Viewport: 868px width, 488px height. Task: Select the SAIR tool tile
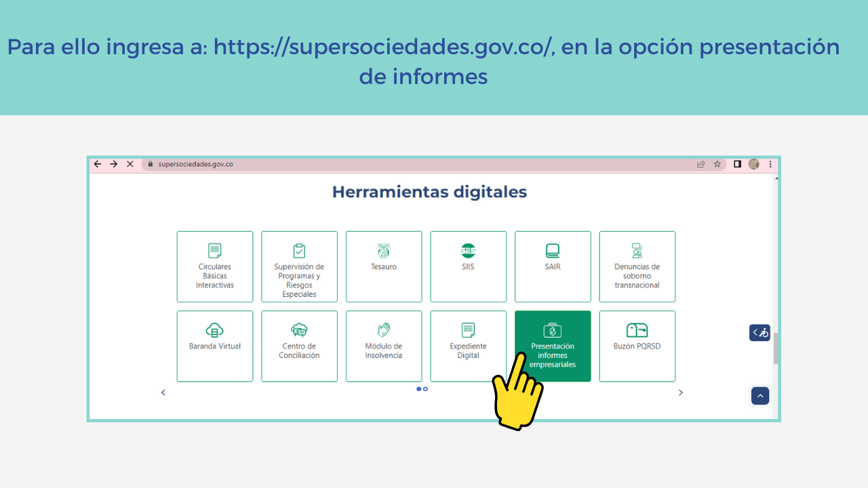pos(553,266)
